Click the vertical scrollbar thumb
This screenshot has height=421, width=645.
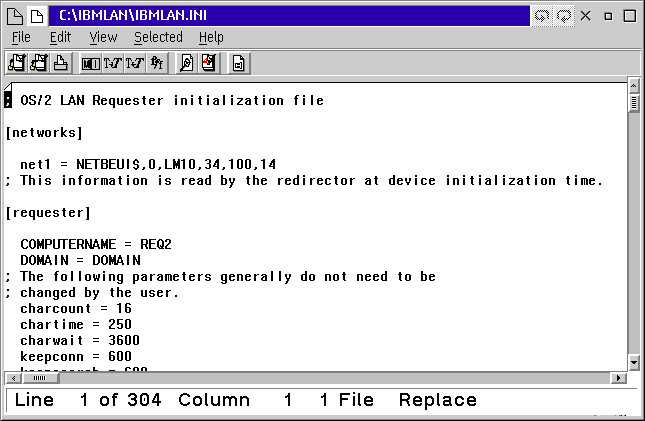click(x=633, y=102)
